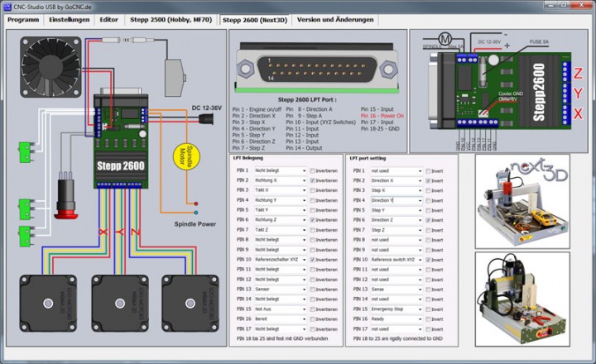
Task: Click the red X cable label under the controller
Action: pos(103,232)
